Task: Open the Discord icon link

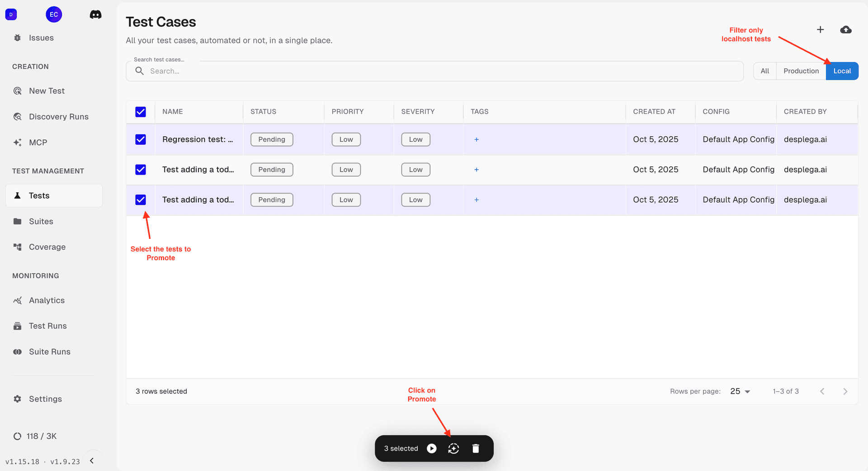Action: coord(95,14)
